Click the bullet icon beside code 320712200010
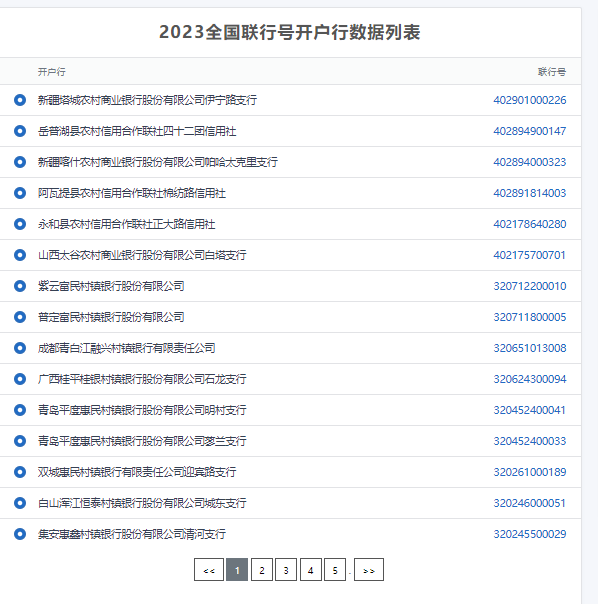The width and height of the screenshot is (598, 604). (x=20, y=286)
